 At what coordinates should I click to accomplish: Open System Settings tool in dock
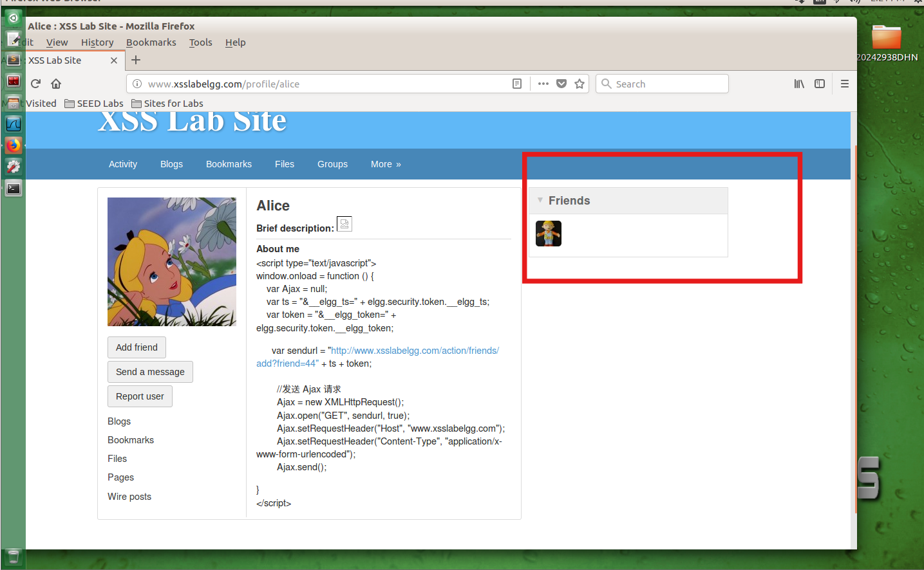(14, 167)
